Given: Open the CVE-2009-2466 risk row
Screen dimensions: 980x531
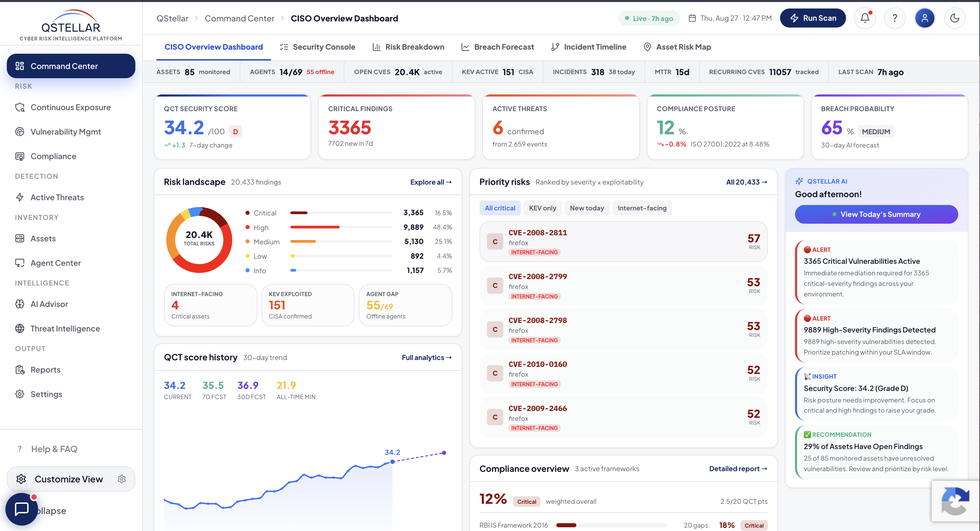Looking at the screenshot, I should tap(623, 417).
